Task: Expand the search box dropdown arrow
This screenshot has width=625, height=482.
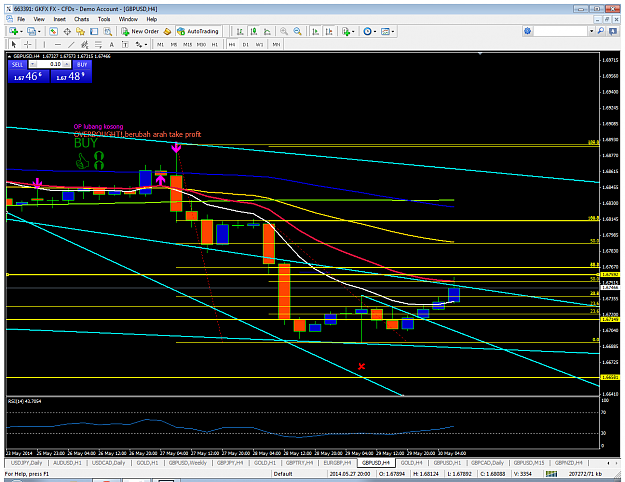Action: pos(592,31)
